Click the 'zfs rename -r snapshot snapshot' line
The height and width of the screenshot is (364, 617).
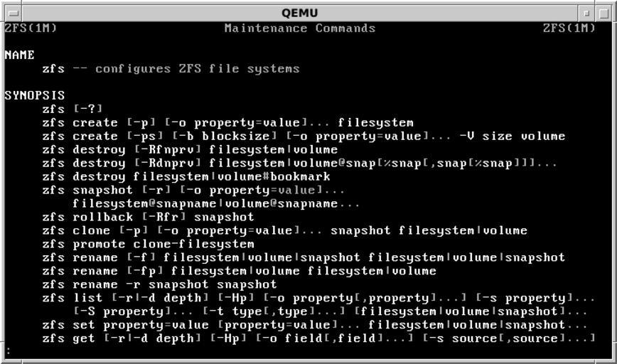click(x=159, y=284)
